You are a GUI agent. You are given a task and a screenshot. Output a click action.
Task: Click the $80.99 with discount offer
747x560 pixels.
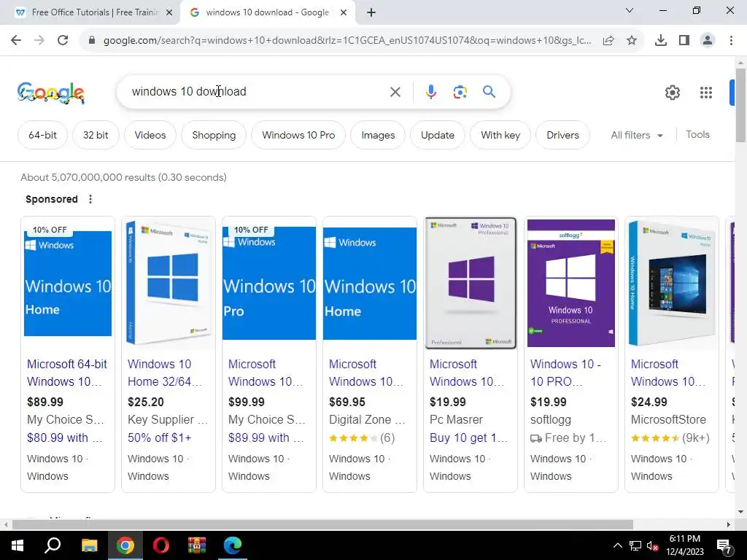64,437
